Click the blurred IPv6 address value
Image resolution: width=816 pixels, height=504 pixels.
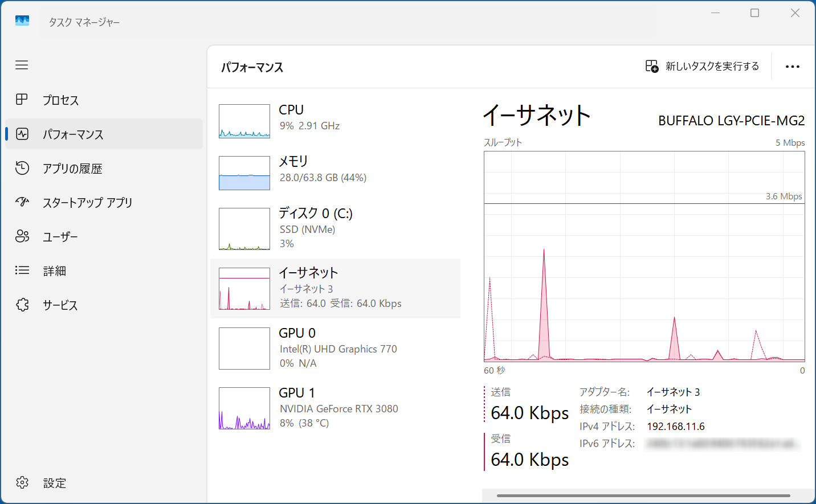tap(723, 444)
